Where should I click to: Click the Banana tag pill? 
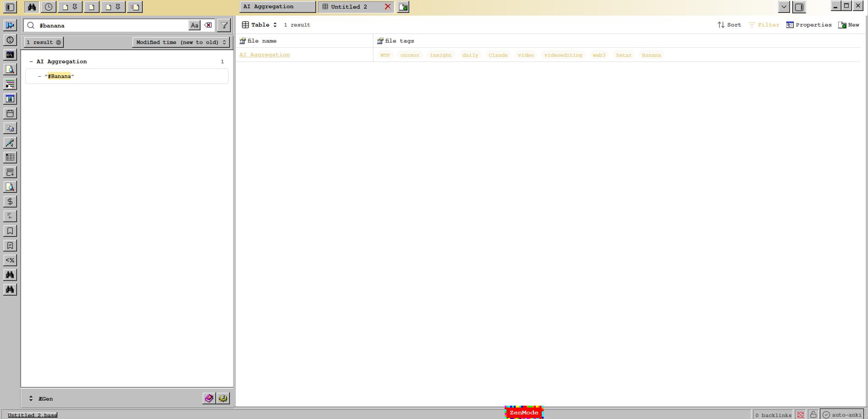(x=651, y=55)
